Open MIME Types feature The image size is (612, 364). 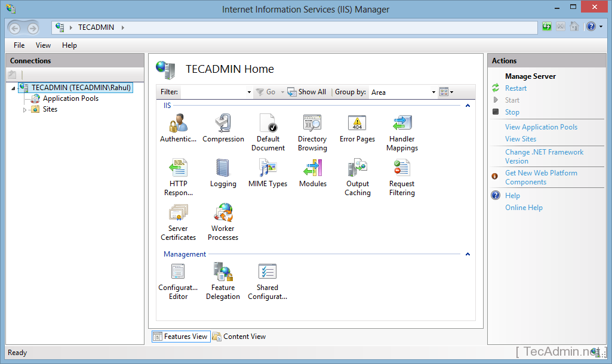(x=267, y=173)
